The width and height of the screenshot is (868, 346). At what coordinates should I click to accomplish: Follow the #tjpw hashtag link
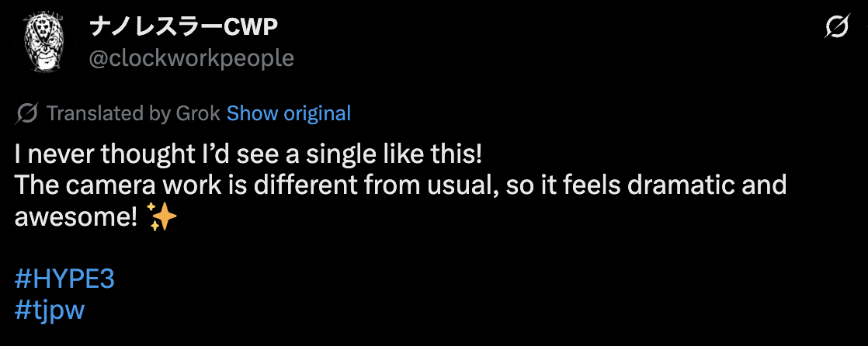coord(50,310)
